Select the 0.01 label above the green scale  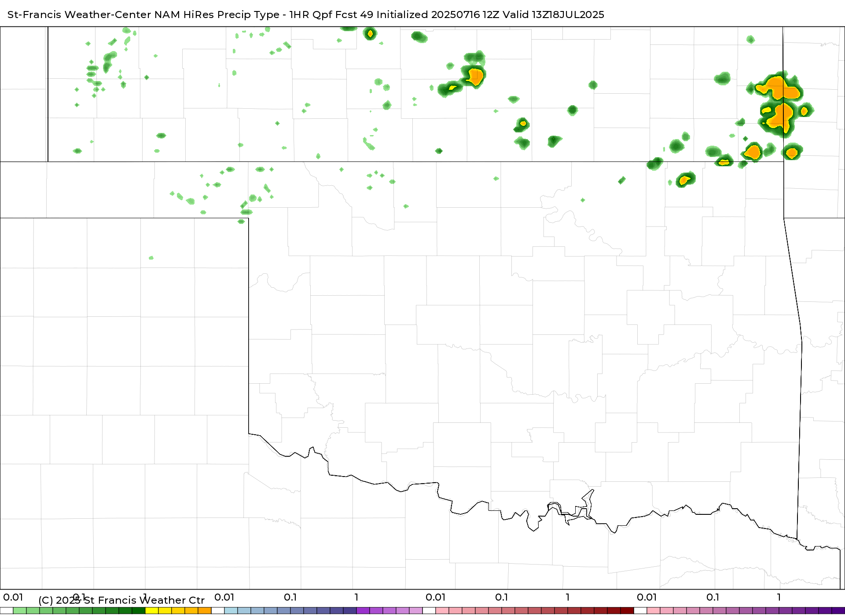(13, 597)
